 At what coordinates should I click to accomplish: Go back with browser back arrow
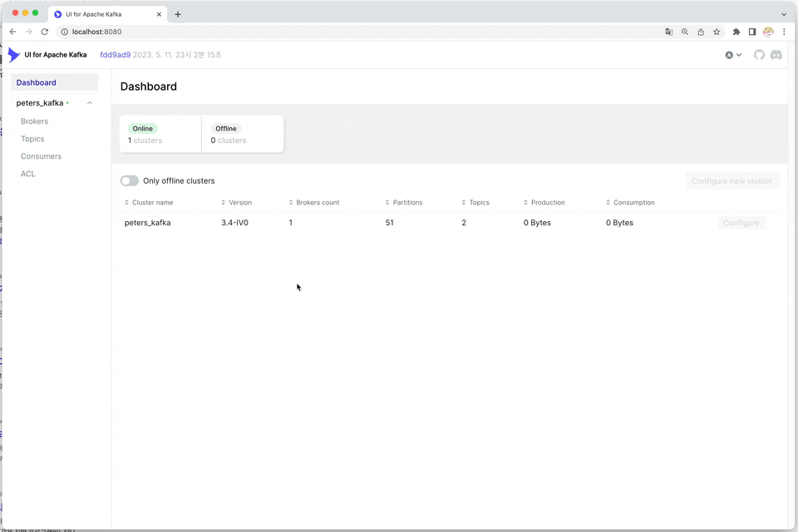point(12,32)
